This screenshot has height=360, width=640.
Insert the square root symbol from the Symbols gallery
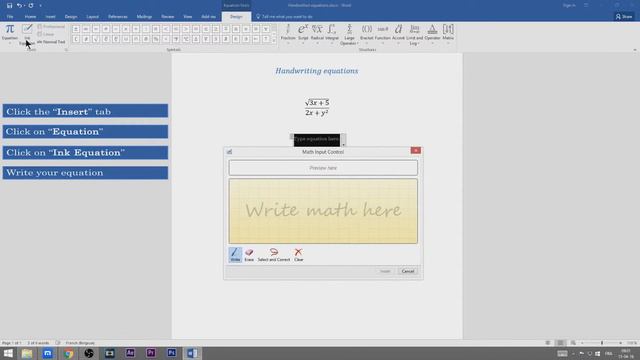pos(96,39)
